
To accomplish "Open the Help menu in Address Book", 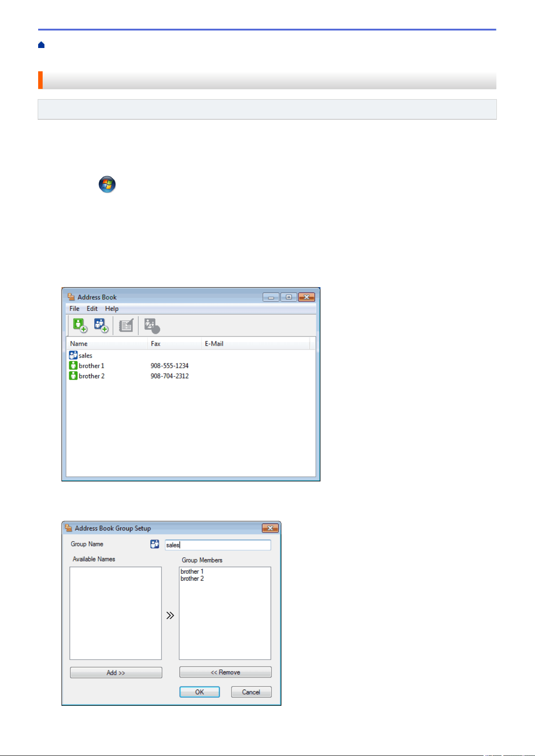I will (112, 309).
